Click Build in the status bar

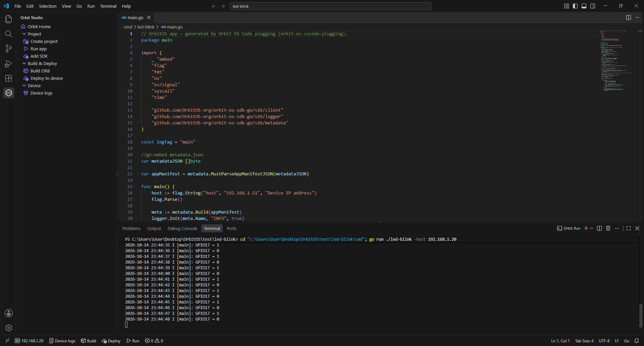point(89,341)
